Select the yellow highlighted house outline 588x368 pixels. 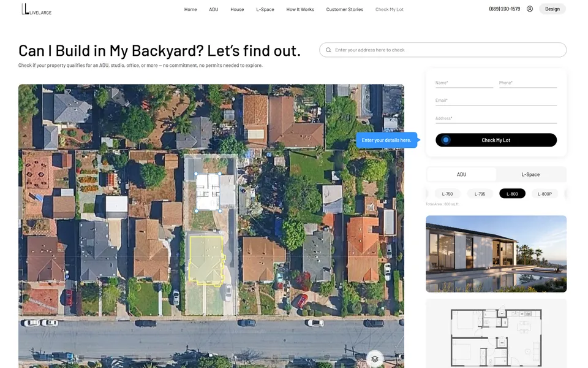pos(206,260)
